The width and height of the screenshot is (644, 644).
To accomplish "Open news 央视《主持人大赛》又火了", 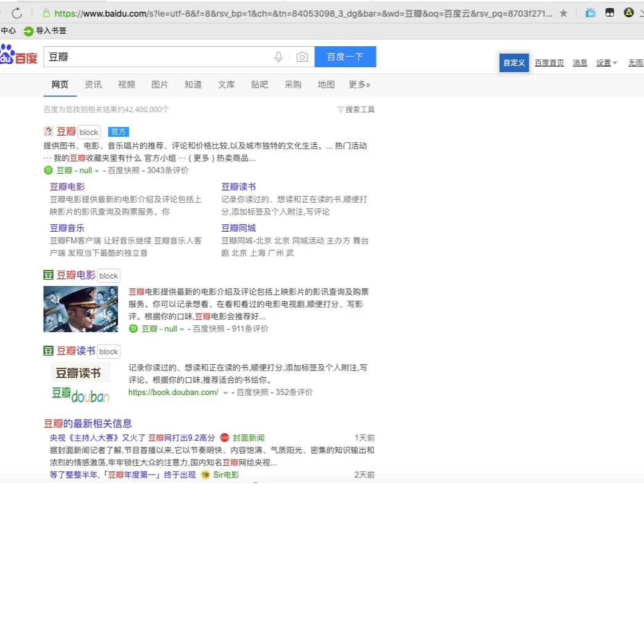I will tap(132, 438).
